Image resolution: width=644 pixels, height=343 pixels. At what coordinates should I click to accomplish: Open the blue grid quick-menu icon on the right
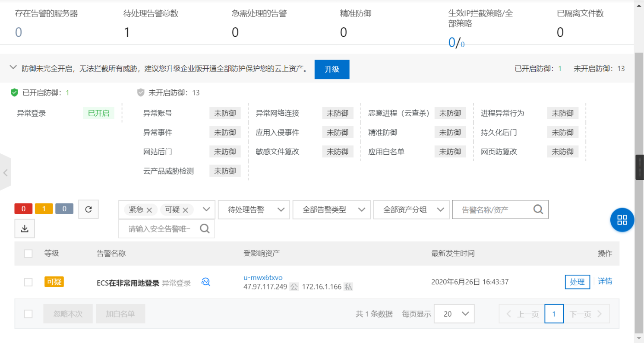pyautogui.click(x=622, y=220)
